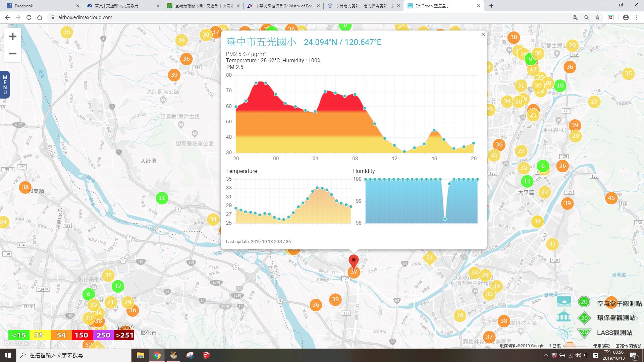
Task: Zoom out the map with minus button
Action: tap(13, 54)
